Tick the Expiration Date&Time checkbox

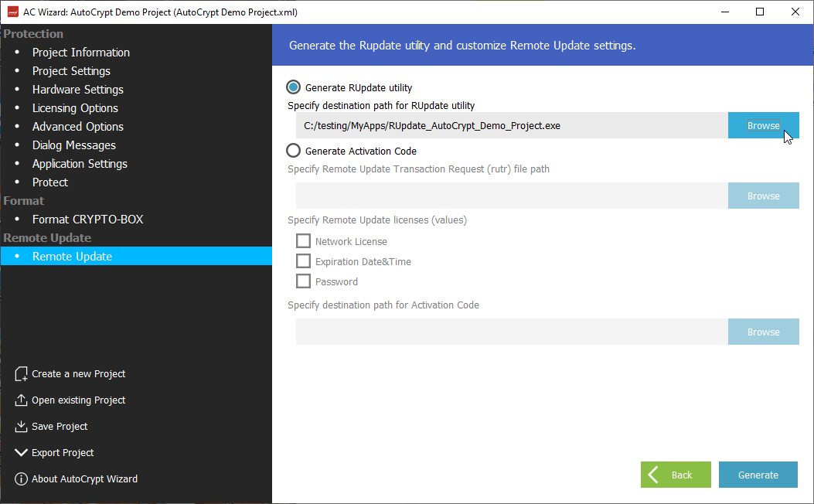tap(304, 261)
